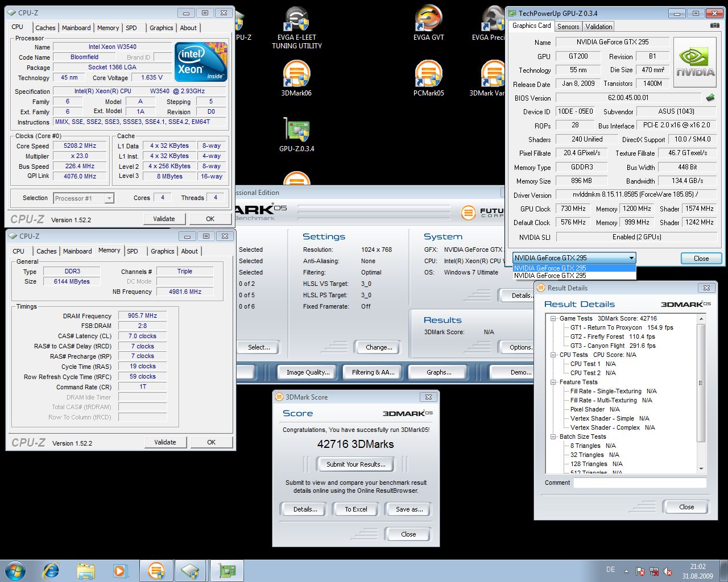Click the Comment field in Result Details
Screen dimensions: 728x582
click(x=640, y=483)
